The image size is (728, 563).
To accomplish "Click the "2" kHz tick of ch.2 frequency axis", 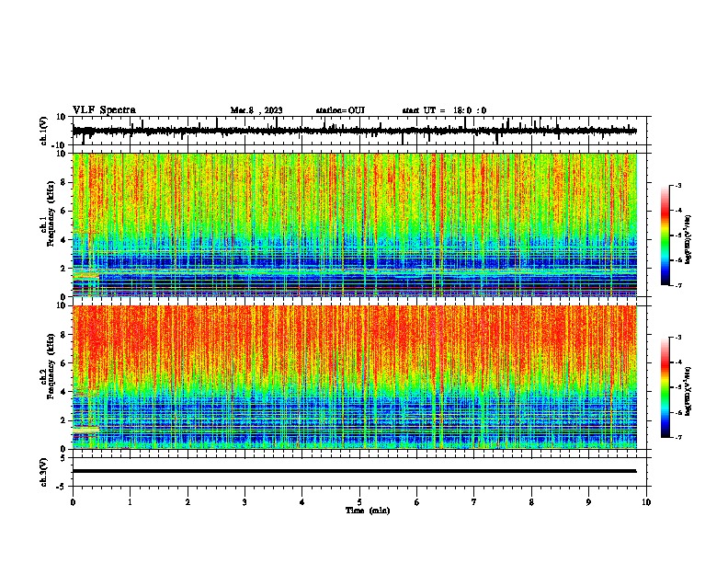I will (x=64, y=420).
